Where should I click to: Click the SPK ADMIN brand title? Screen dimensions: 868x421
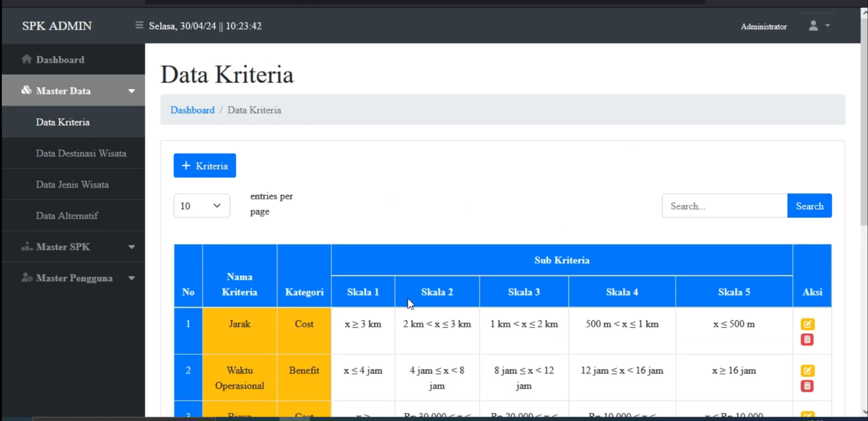point(57,26)
